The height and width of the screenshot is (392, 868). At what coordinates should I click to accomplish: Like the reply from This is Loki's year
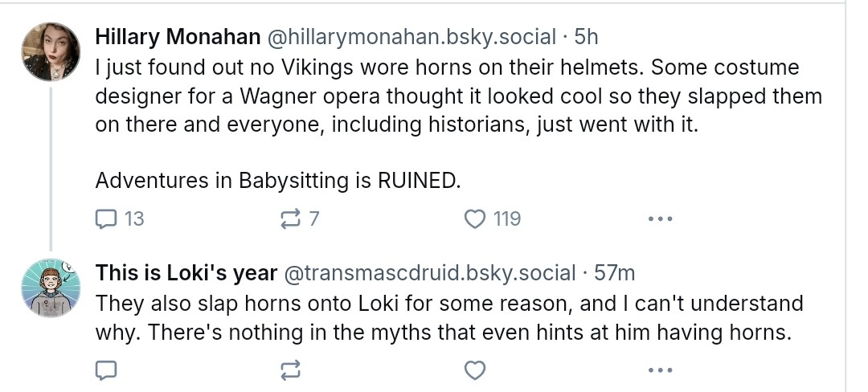(476, 370)
